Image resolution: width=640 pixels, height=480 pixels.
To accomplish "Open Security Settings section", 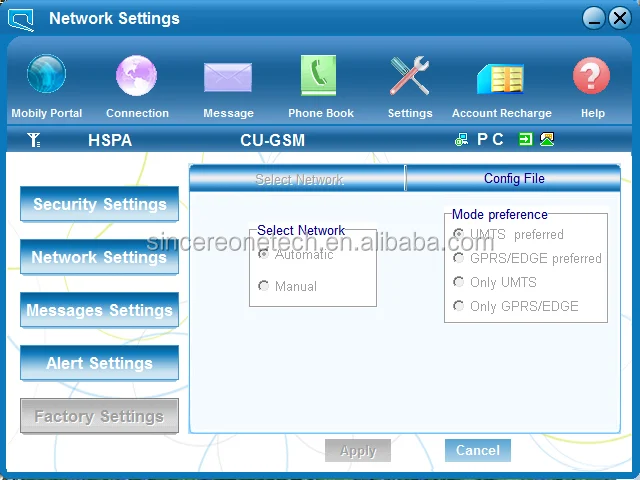I will tap(100, 204).
